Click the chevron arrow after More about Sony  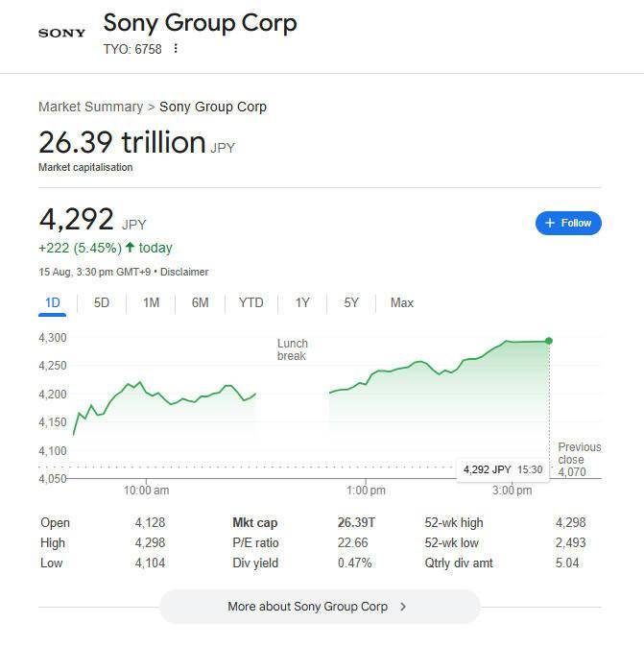click(403, 606)
